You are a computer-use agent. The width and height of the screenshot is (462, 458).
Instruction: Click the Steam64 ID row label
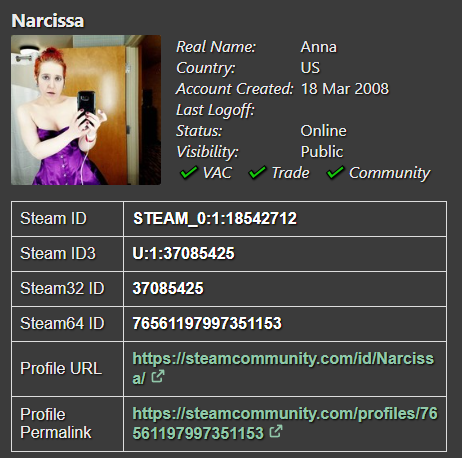tap(62, 323)
